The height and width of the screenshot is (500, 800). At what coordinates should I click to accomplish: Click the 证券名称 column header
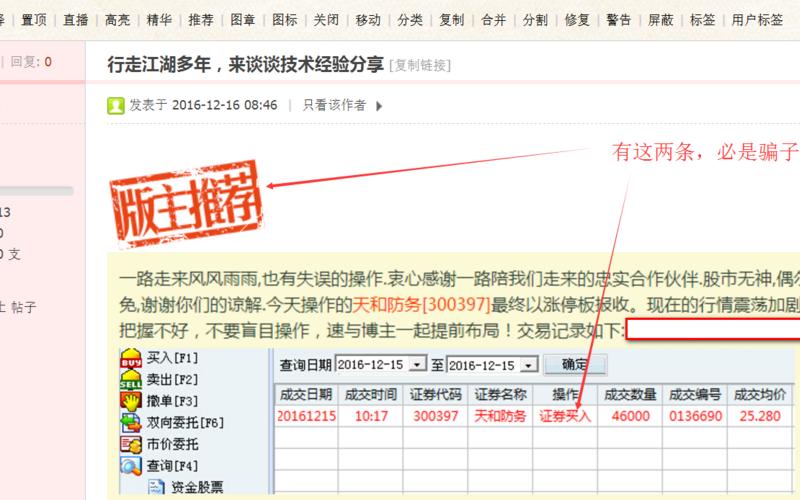[x=501, y=394]
